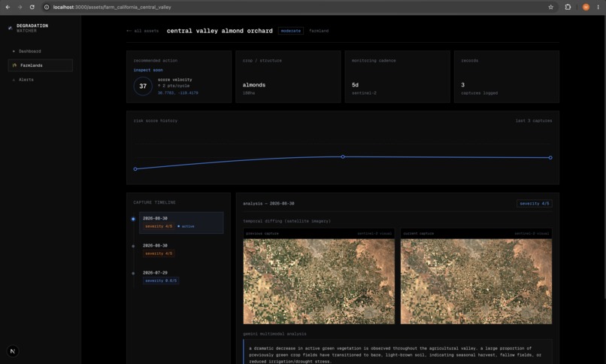The image size is (606, 364).
Task: Go back in browser history
Action: (x=8, y=7)
